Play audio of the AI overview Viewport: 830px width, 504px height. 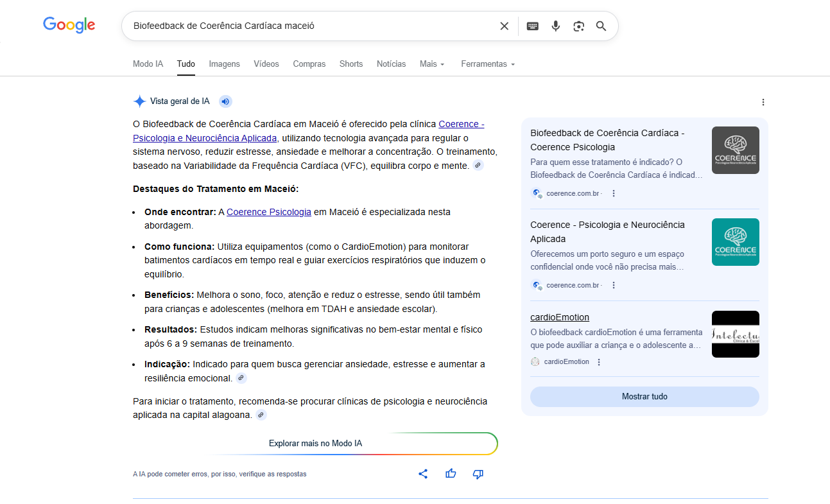pyautogui.click(x=225, y=101)
